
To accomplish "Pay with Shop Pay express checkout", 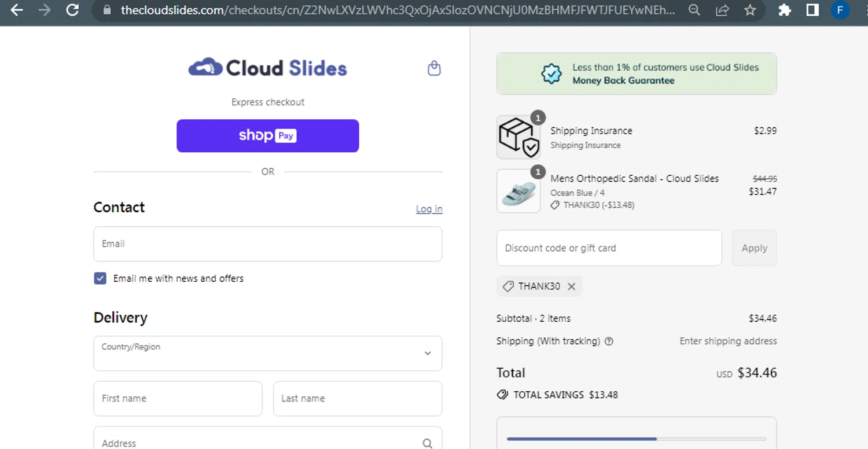I will pyautogui.click(x=268, y=136).
